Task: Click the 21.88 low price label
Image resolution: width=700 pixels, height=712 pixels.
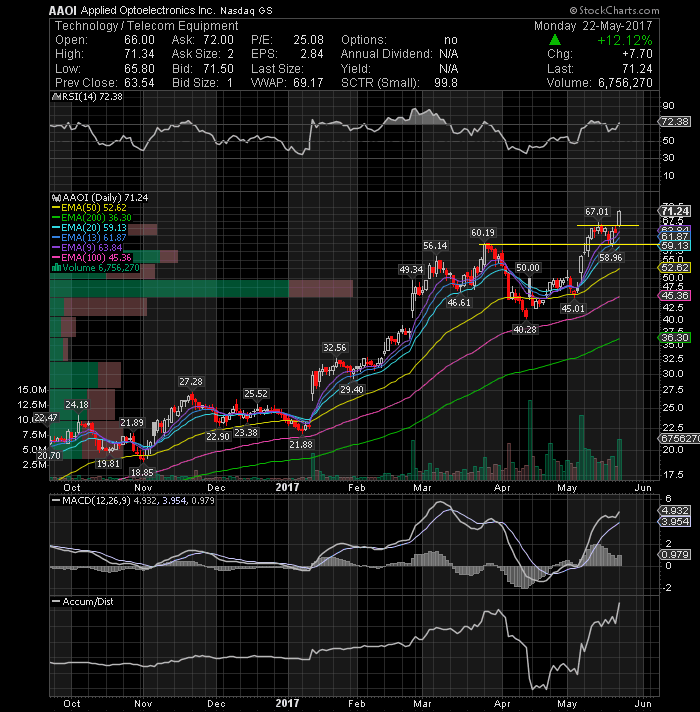Action: [301, 445]
